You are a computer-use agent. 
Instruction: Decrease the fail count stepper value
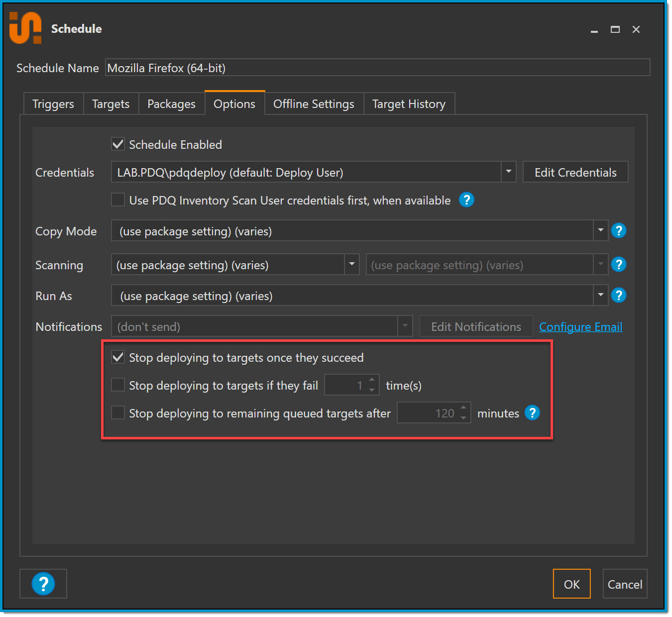coord(372,390)
